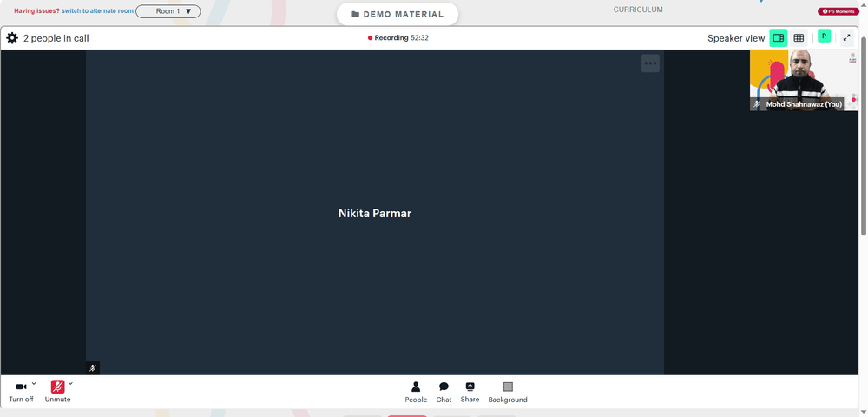Open the CURRICULUM tab
Image resolution: width=868 pixels, height=417 pixels.
point(638,10)
